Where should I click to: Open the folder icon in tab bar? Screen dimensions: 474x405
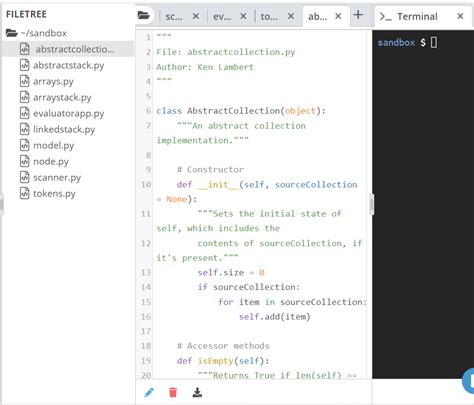144,15
